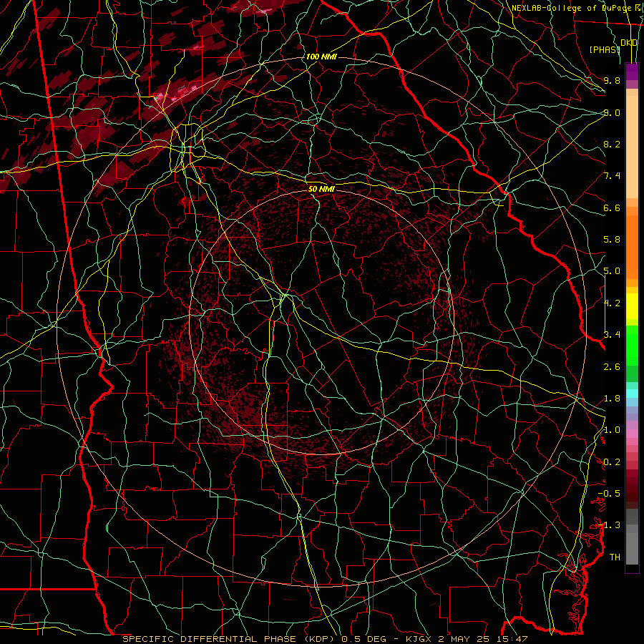Click the TH label at scale bottom
Image resolution: width=644 pixels, height=644 pixels.
click(x=615, y=557)
